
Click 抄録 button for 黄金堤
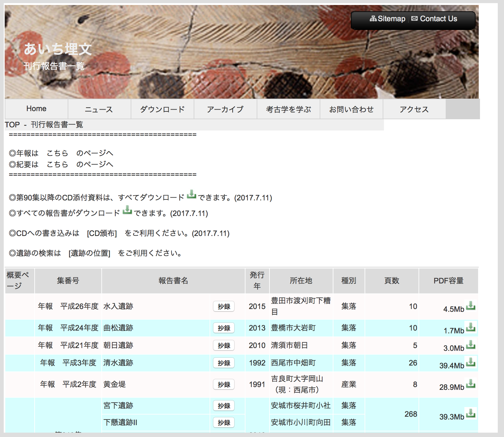click(224, 384)
